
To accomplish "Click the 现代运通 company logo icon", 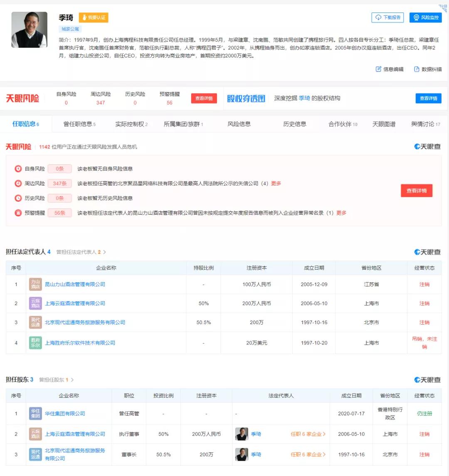I will (x=35, y=322).
